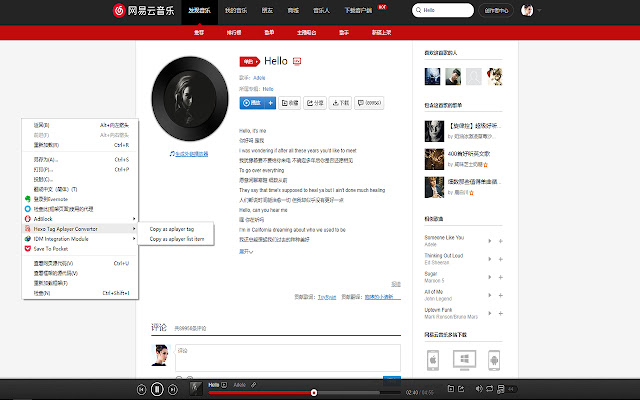Play Uptown Funk in related songs

point(490,313)
